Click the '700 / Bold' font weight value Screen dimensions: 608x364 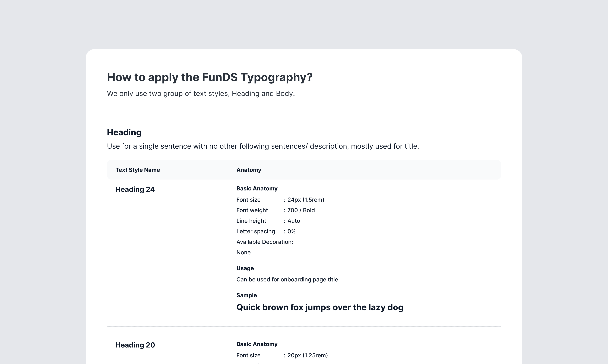tap(301, 210)
